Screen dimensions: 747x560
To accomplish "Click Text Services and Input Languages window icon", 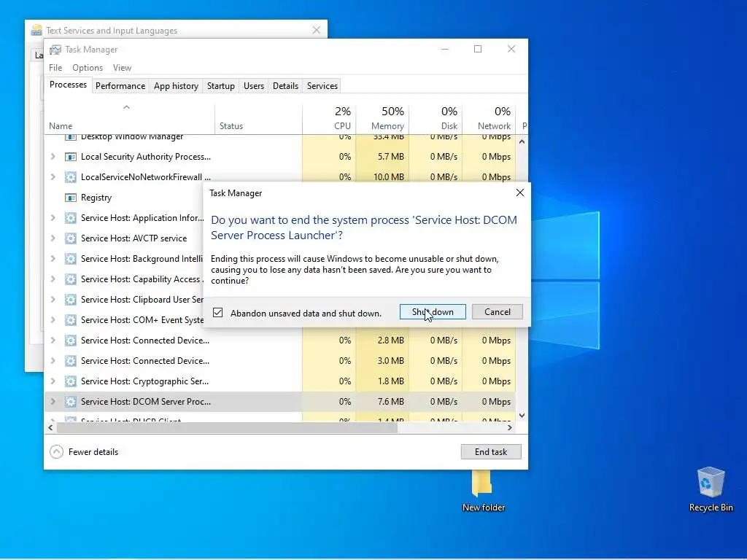I will pyautogui.click(x=36, y=31).
